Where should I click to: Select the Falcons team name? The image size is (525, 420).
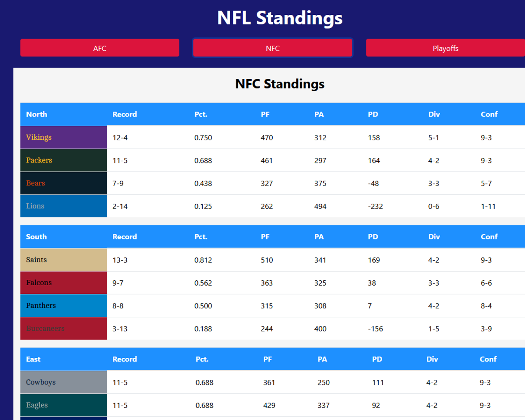(x=39, y=282)
